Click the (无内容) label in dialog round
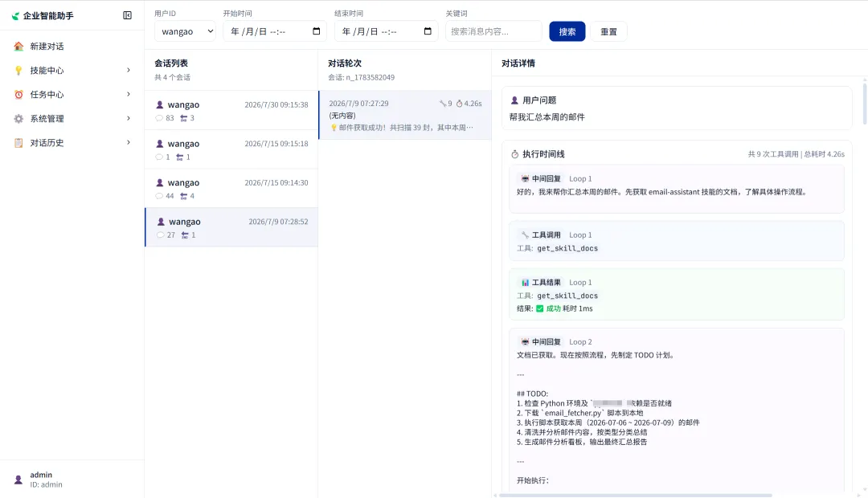The height and width of the screenshot is (498, 868). (x=342, y=116)
